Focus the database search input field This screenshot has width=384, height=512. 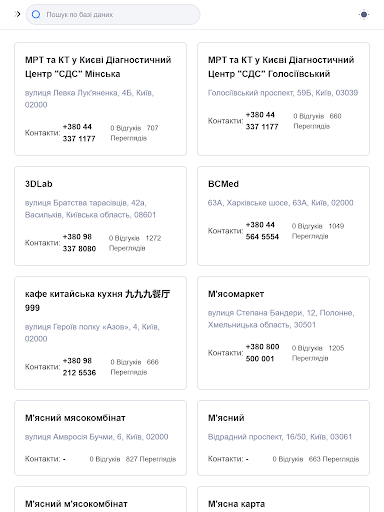113,14
